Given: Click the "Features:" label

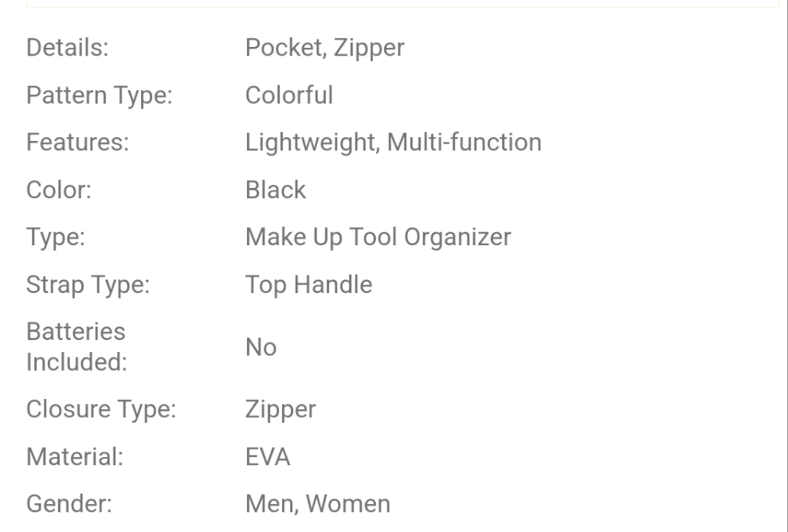Looking at the screenshot, I should pos(78,143).
